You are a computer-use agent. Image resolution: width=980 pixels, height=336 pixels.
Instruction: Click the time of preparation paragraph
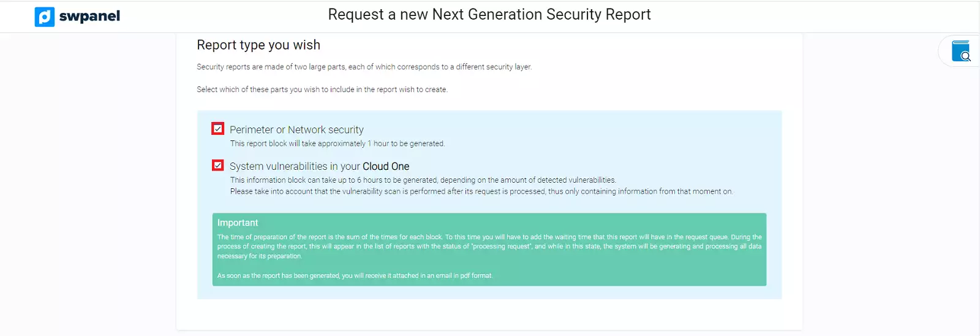coord(489,246)
